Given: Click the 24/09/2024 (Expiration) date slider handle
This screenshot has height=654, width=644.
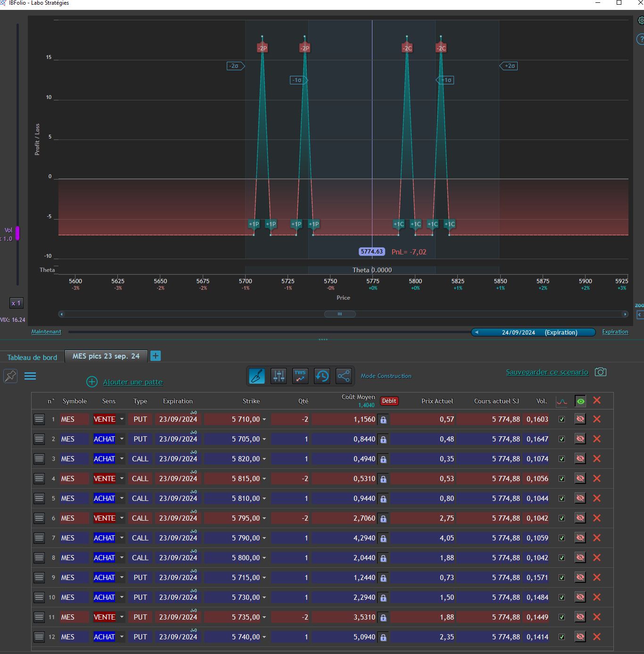Looking at the screenshot, I should [533, 332].
